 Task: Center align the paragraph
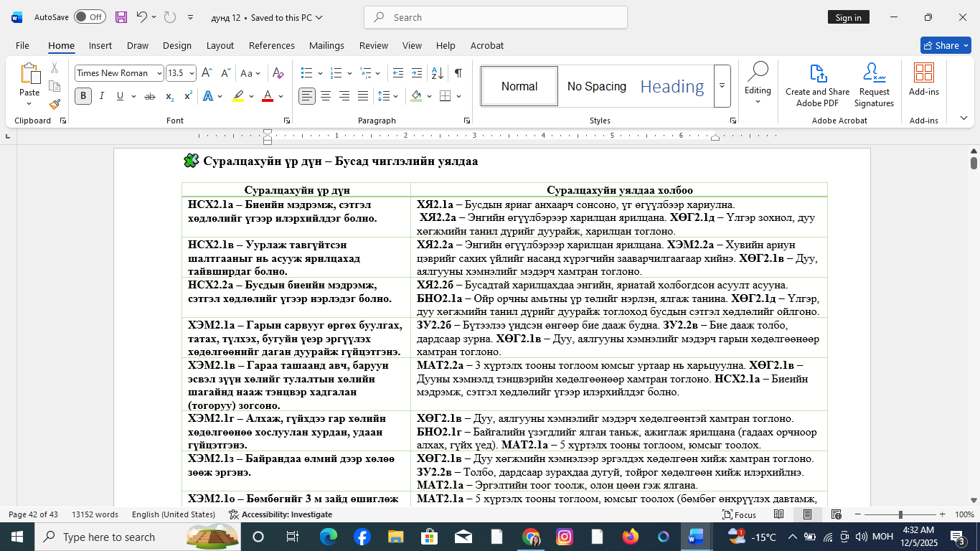pyautogui.click(x=326, y=96)
